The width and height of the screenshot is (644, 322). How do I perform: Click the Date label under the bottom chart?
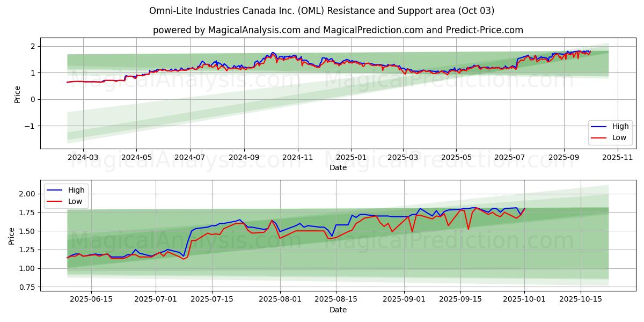(x=338, y=310)
